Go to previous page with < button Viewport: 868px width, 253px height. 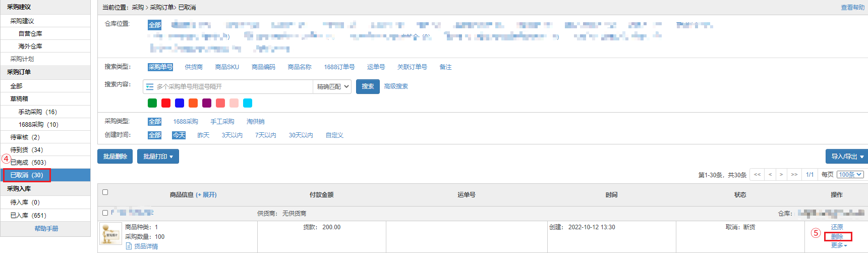[770, 174]
